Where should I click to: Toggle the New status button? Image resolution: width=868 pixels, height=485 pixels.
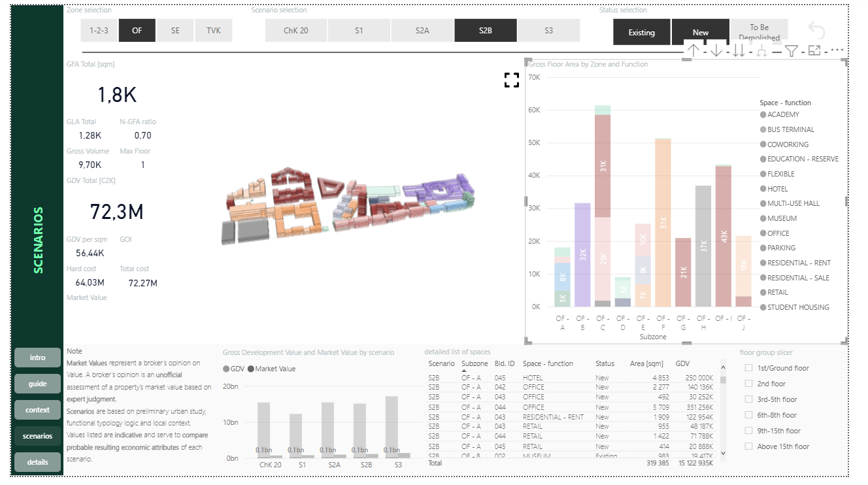(x=701, y=32)
